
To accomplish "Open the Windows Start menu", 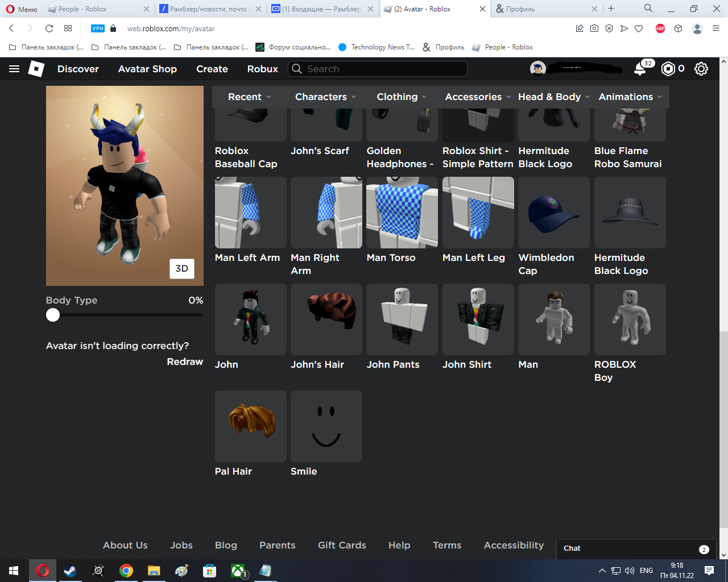I will (x=14, y=571).
